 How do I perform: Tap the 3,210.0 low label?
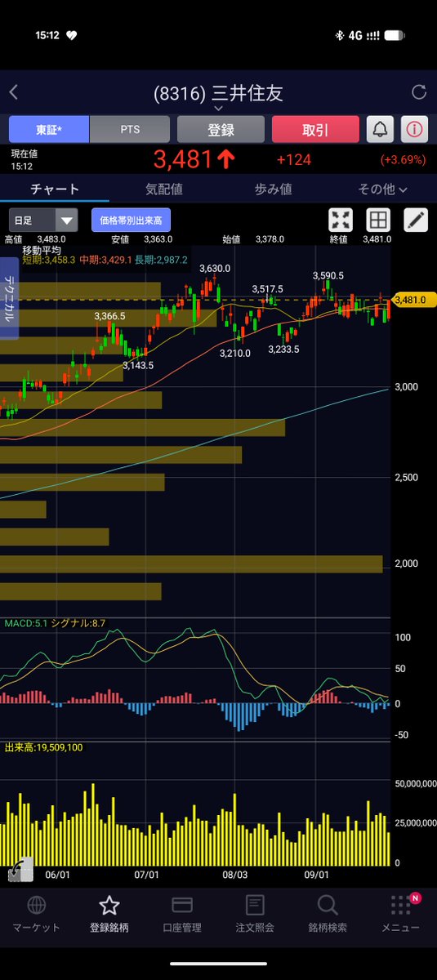[x=235, y=353]
